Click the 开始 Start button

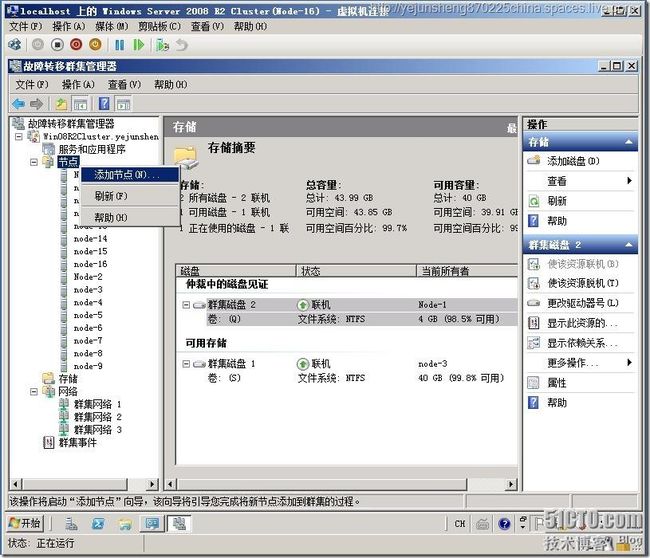click(x=24, y=524)
